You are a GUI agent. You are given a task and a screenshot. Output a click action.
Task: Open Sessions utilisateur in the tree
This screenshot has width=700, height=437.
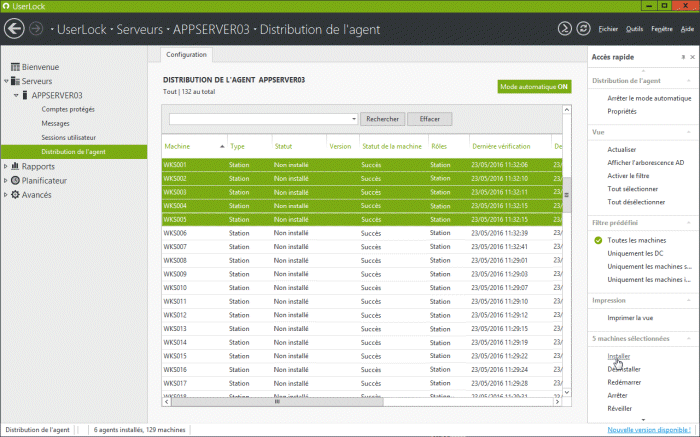click(68, 137)
